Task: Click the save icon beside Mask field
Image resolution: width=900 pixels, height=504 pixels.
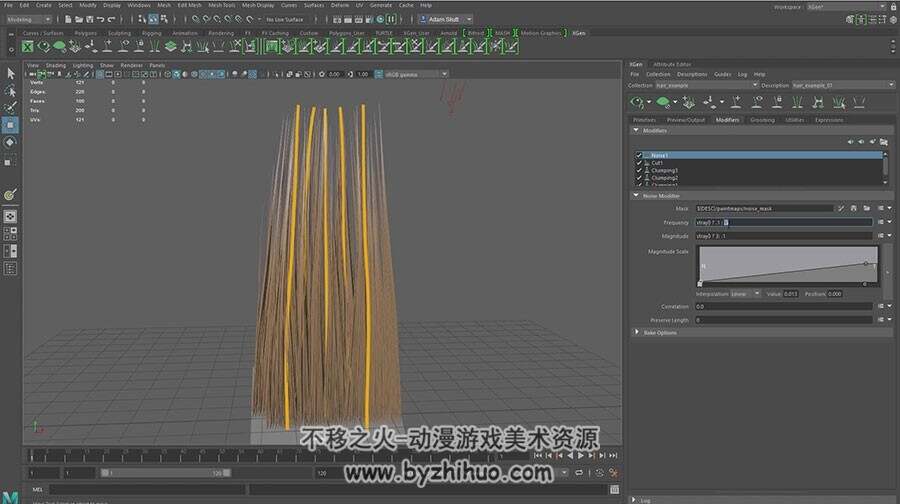Action: [854, 208]
